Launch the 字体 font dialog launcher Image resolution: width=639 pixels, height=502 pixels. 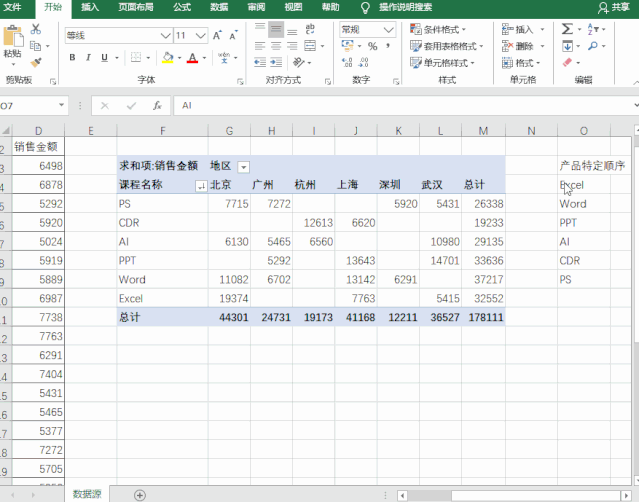(x=240, y=81)
